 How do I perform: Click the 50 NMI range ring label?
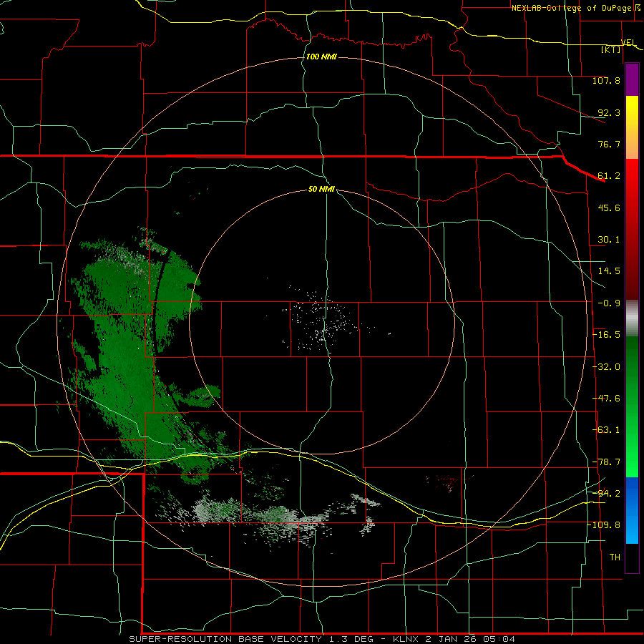pos(321,190)
